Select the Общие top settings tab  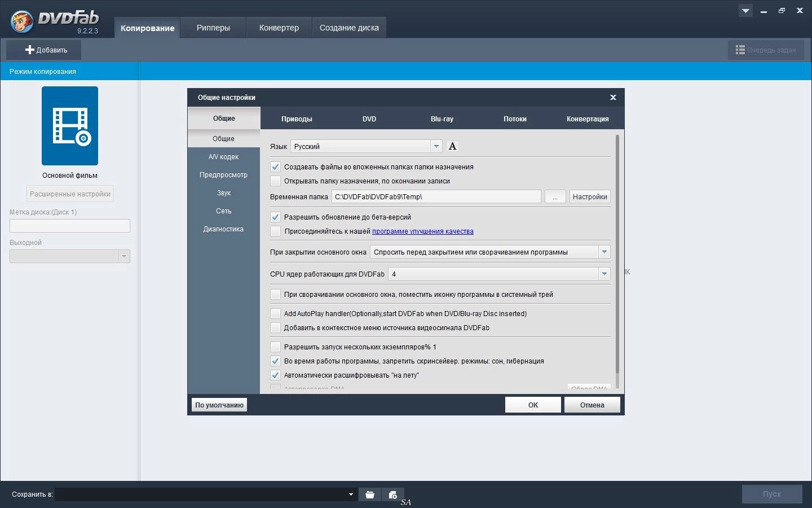tap(224, 119)
